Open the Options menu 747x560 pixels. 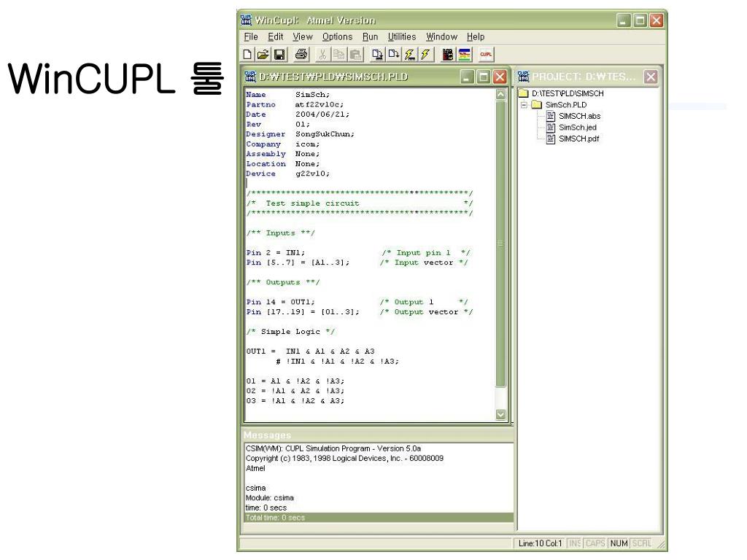[337, 36]
